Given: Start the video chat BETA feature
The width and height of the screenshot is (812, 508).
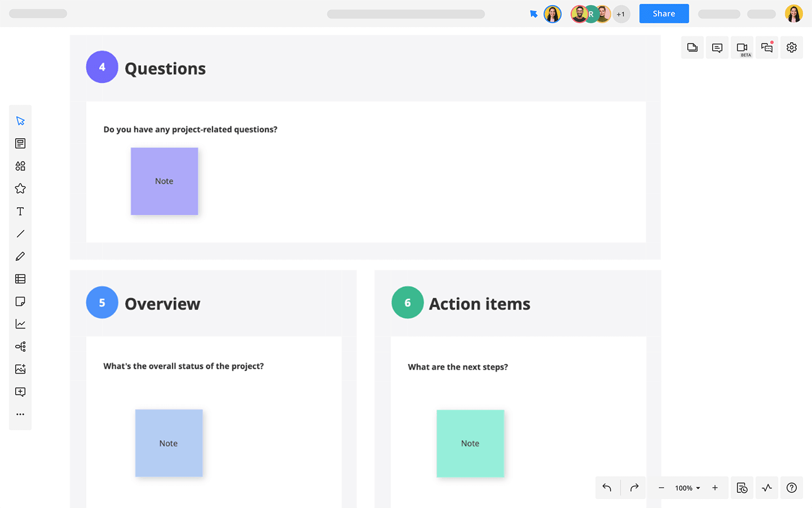Looking at the screenshot, I should (x=742, y=48).
